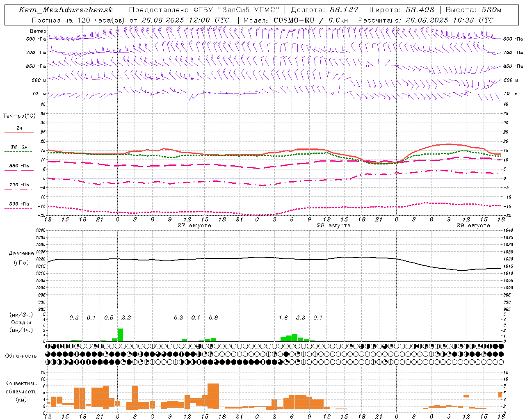525x420 pixels.
Task: Click the tallest green precipitation bar
Action: [x=120, y=335]
